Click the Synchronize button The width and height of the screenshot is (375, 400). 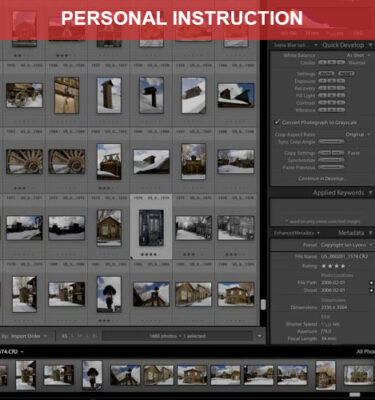[x=331, y=160]
